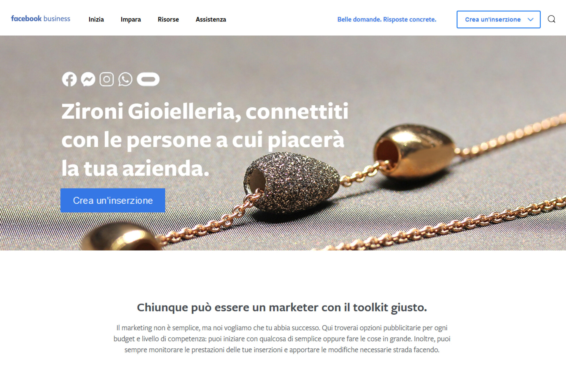Click the Facebook logo icon in hero
The width and height of the screenshot is (566, 392).
[x=69, y=79]
